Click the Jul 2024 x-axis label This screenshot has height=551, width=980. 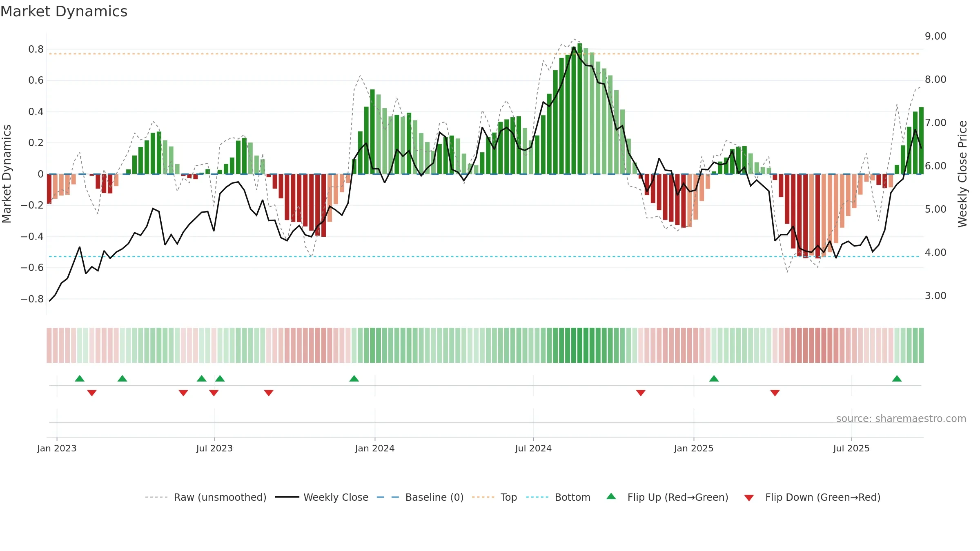pos(533,448)
